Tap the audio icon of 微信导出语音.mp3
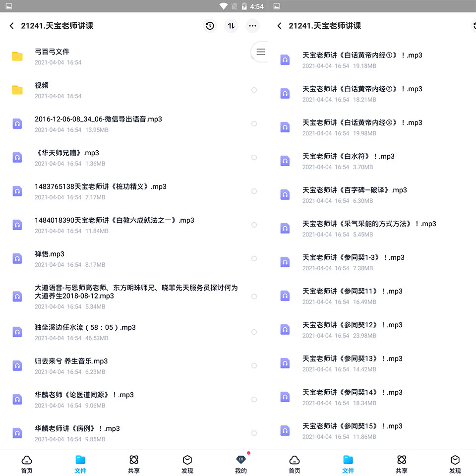The width and height of the screenshot is (476, 476). (17, 123)
